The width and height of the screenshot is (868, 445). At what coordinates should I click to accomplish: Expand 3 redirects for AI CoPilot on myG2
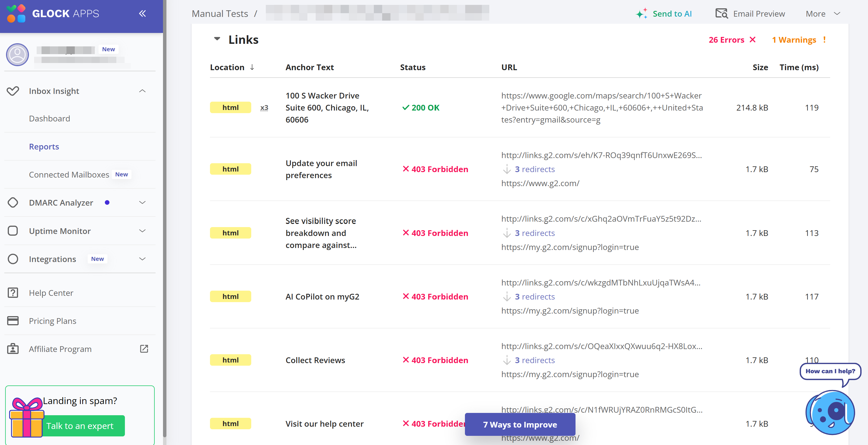point(535,296)
